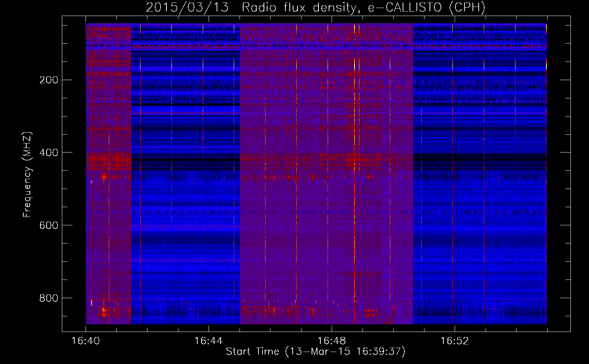
Task: Click the 16:44 time tick label
Action: coord(209,341)
